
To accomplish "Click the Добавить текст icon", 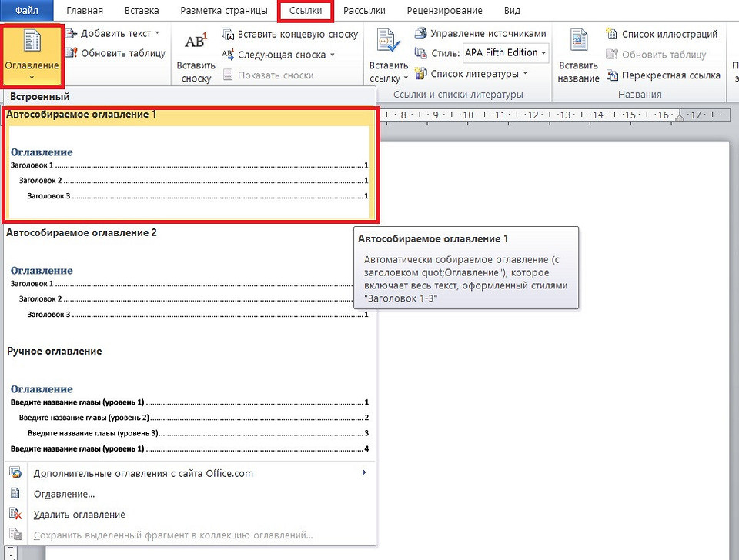I will point(72,34).
